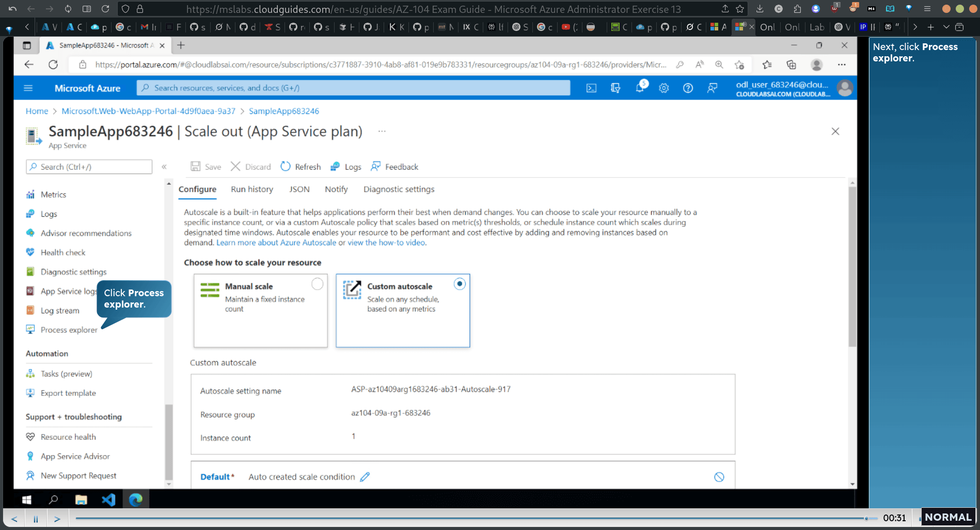Image resolution: width=980 pixels, height=530 pixels.
Task: Click Save in the Scale out toolbar
Action: click(206, 167)
